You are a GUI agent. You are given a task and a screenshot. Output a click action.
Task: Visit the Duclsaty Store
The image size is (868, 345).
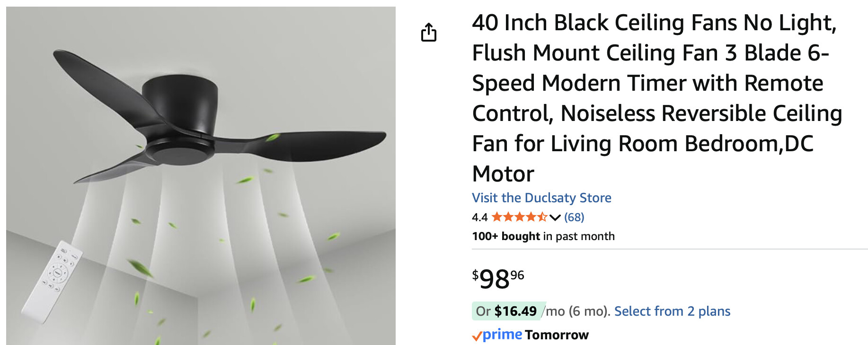click(x=541, y=198)
